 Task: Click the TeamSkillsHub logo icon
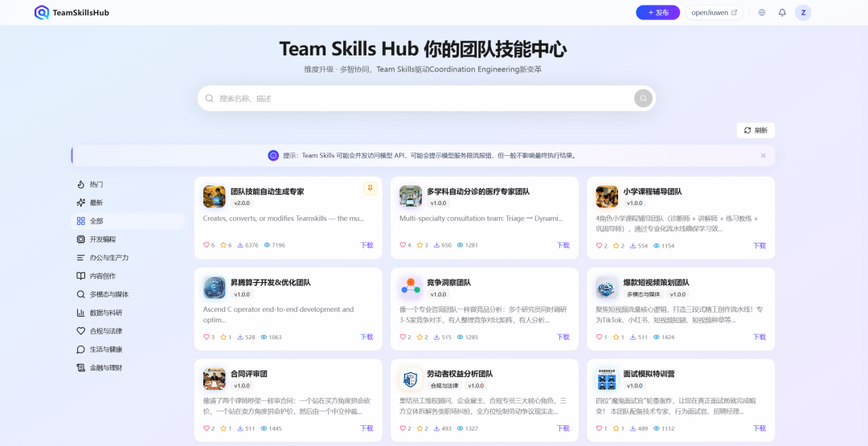tap(42, 12)
